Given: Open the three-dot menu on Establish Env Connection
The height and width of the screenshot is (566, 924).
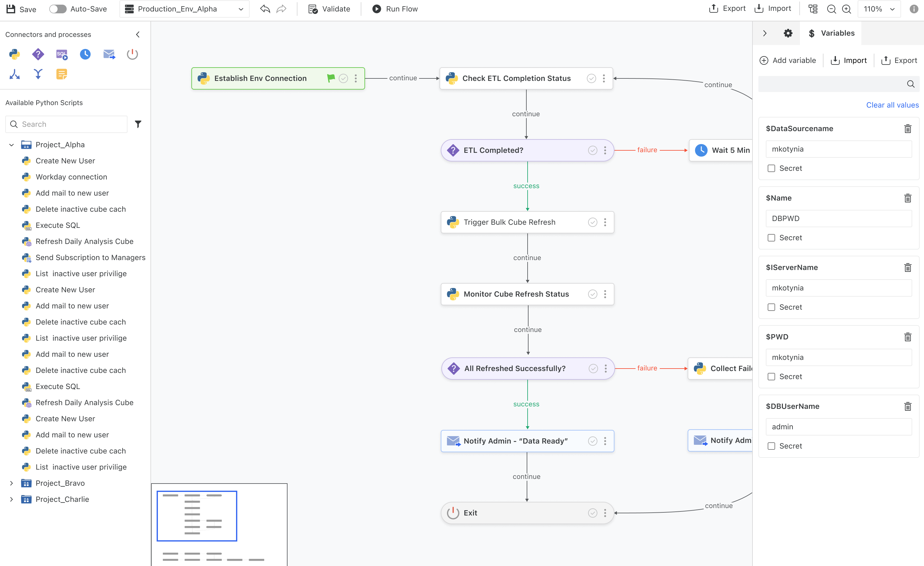Looking at the screenshot, I should click(x=355, y=78).
